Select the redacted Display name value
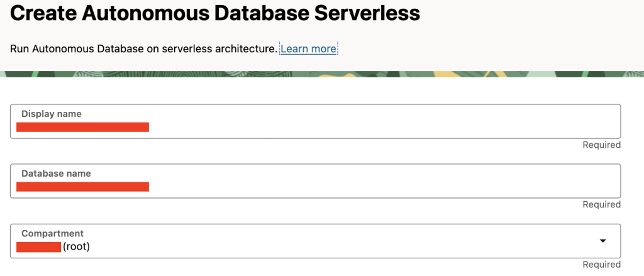The width and height of the screenshot is (644, 276). coord(82,127)
